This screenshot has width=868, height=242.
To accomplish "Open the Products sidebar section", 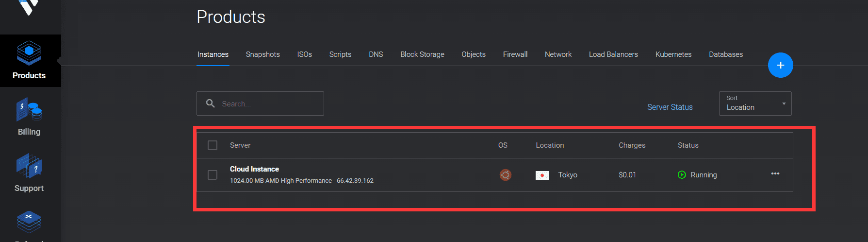I will (x=29, y=61).
